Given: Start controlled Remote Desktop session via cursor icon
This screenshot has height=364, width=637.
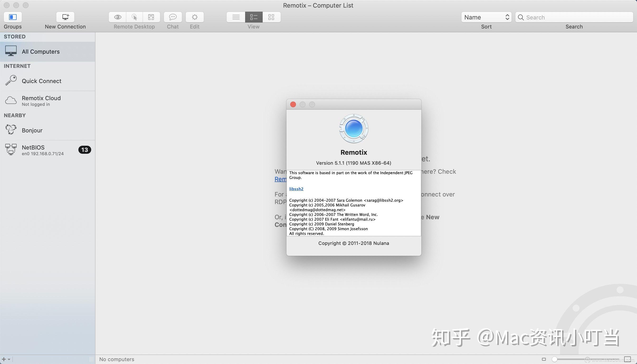Looking at the screenshot, I should pos(134,17).
